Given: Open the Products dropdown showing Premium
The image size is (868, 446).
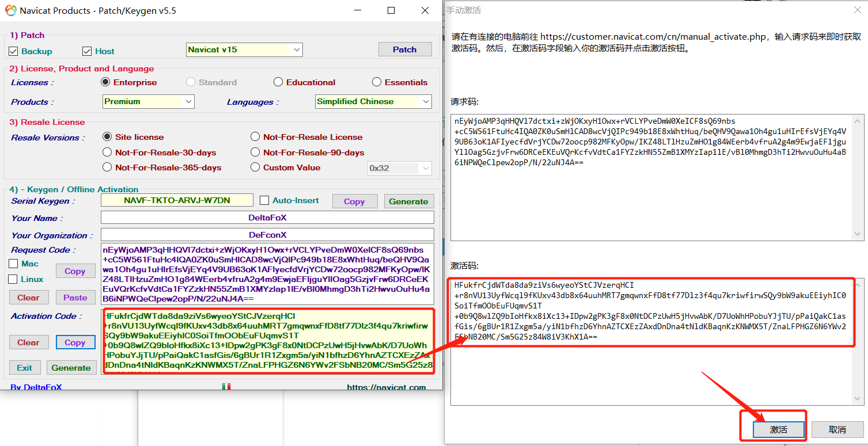Looking at the screenshot, I should click(149, 101).
